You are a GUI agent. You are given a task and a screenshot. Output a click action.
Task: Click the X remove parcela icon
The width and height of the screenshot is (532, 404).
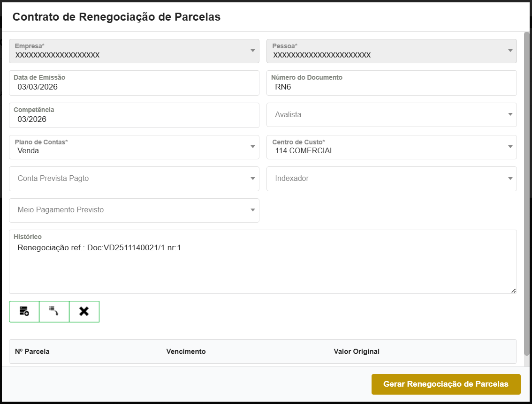[84, 312]
